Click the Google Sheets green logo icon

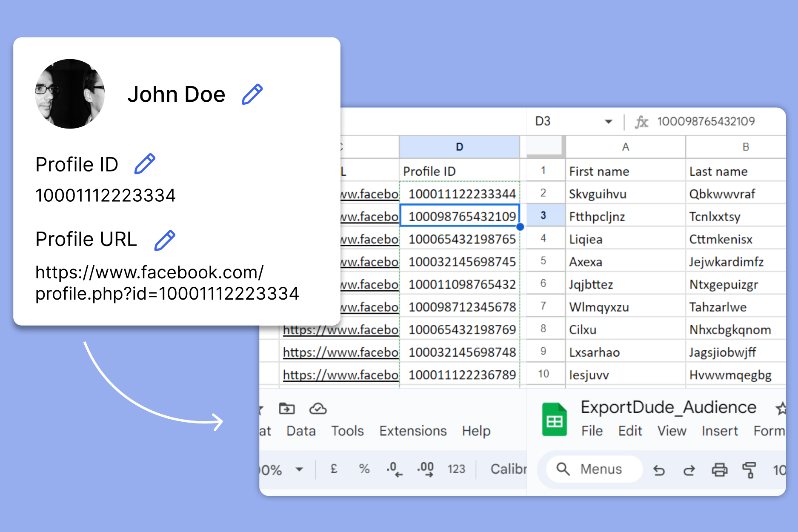tap(554, 420)
